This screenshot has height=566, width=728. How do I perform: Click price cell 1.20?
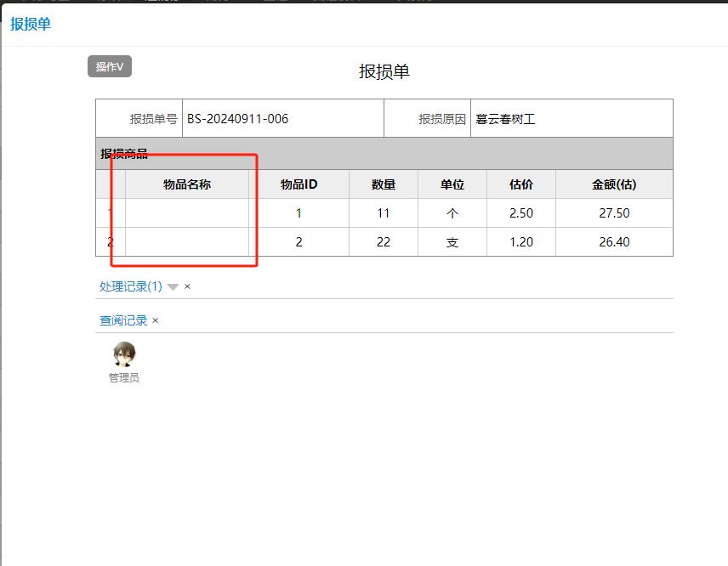[521, 242]
